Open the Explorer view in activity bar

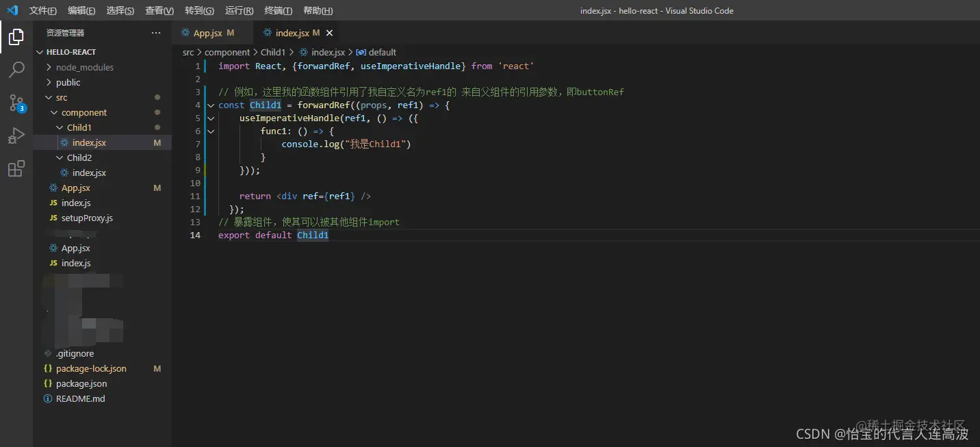16,37
